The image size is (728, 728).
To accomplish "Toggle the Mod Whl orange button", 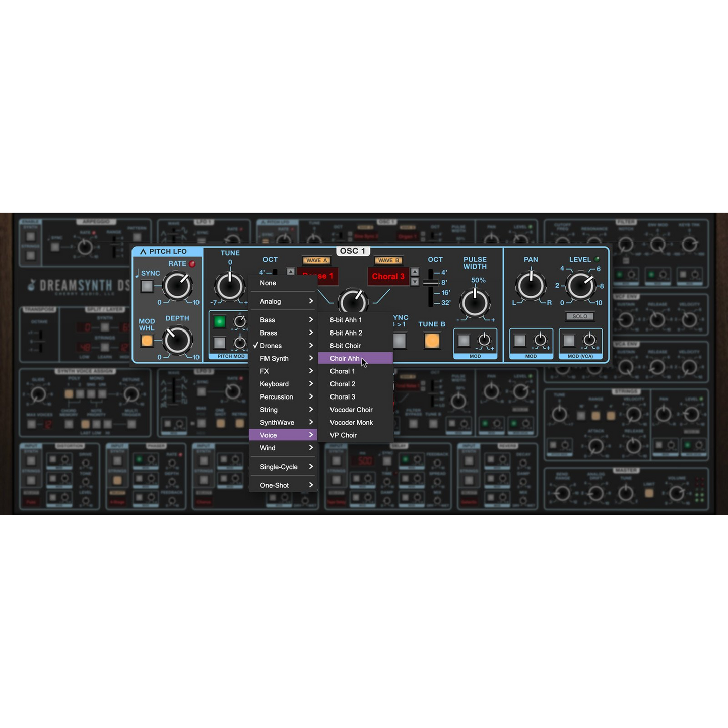I will click(147, 341).
